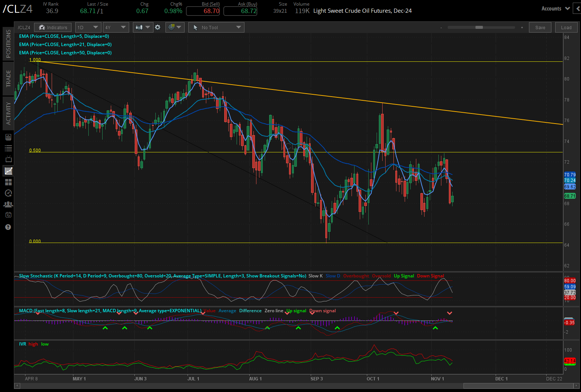Image resolution: width=581 pixels, height=392 pixels.
Task: Open the No Tool drawing dropdown
Action: 216,27
